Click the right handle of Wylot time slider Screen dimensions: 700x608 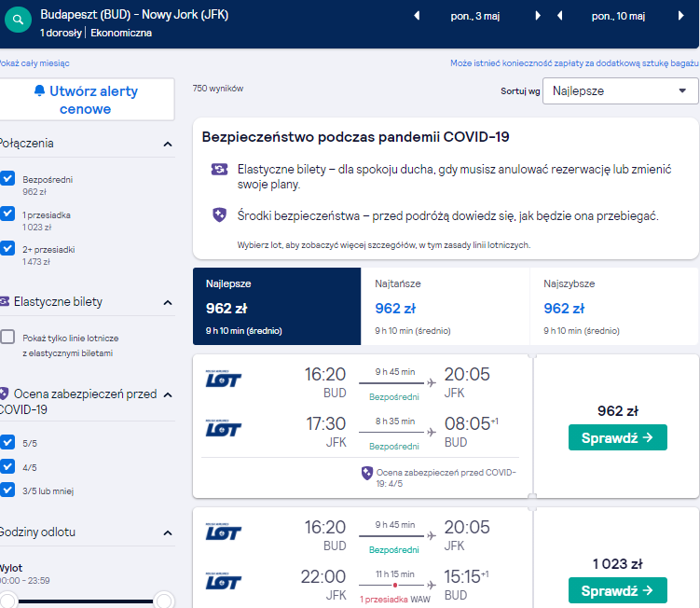164,601
